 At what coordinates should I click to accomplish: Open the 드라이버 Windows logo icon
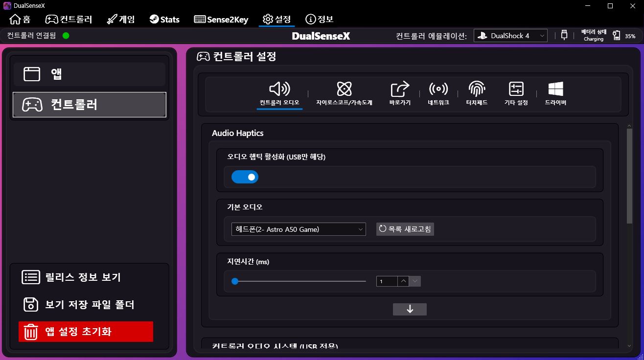(555, 89)
